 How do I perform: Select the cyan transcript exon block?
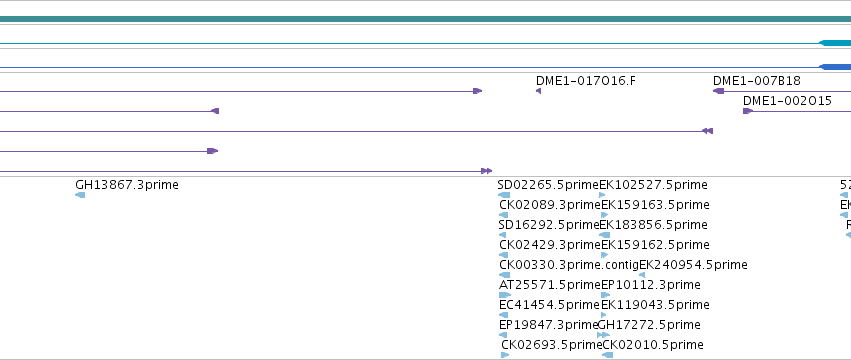[835, 43]
